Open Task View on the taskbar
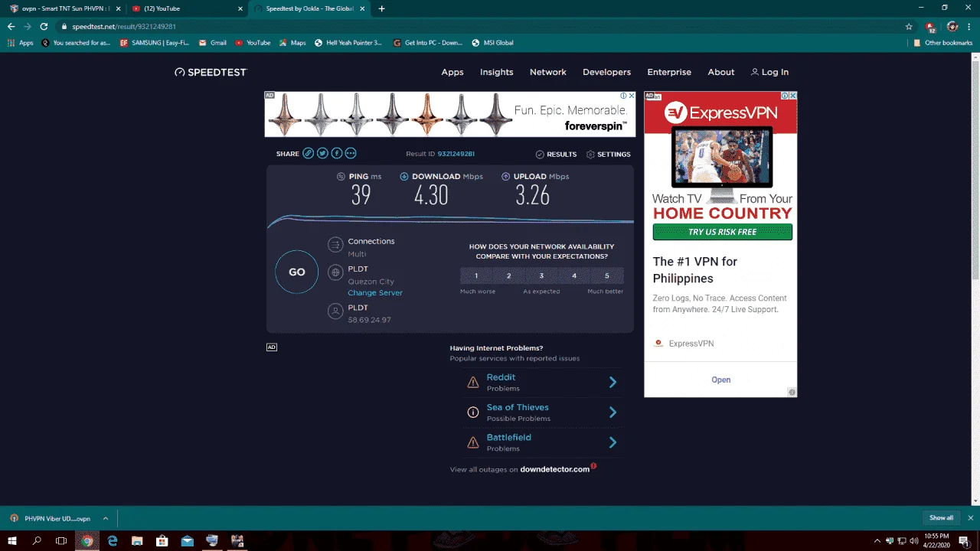The image size is (980, 551). 62,541
